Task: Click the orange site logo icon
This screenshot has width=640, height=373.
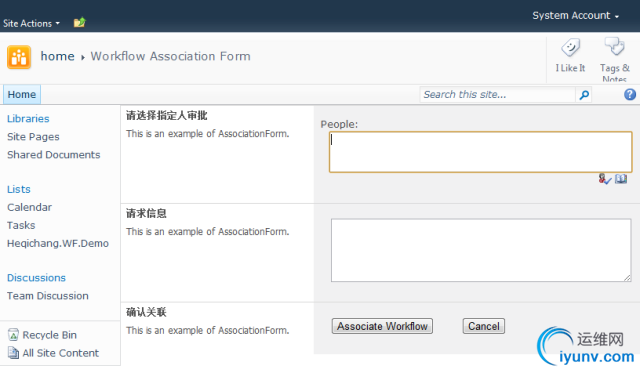Action: click(19, 57)
